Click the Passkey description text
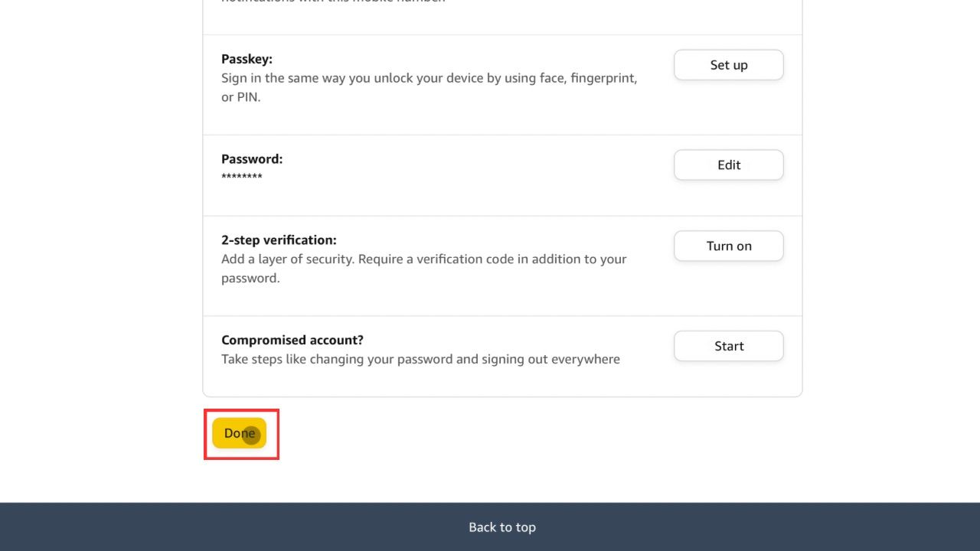 429,86
